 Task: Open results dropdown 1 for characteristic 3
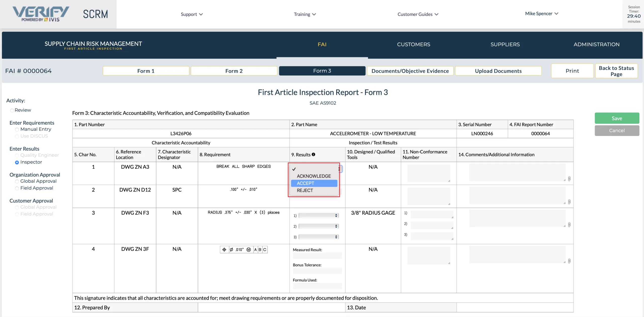click(318, 215)
